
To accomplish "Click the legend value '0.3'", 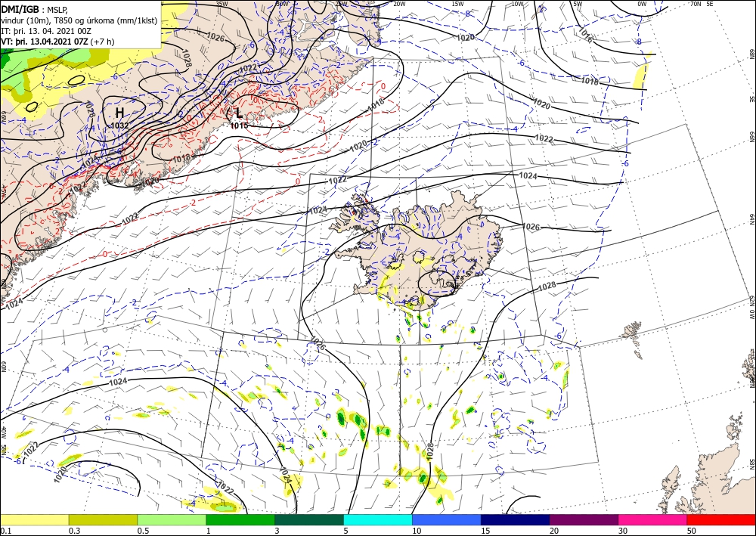I will [74, 531].
